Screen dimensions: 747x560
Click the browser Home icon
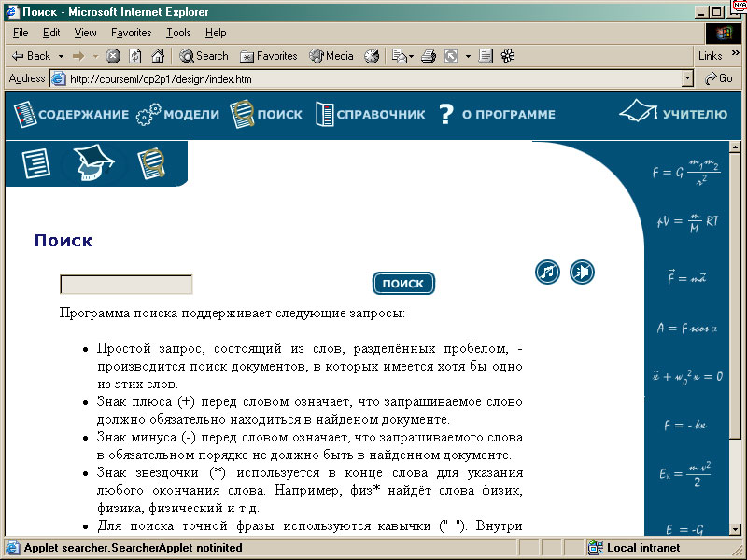[158, 56]
